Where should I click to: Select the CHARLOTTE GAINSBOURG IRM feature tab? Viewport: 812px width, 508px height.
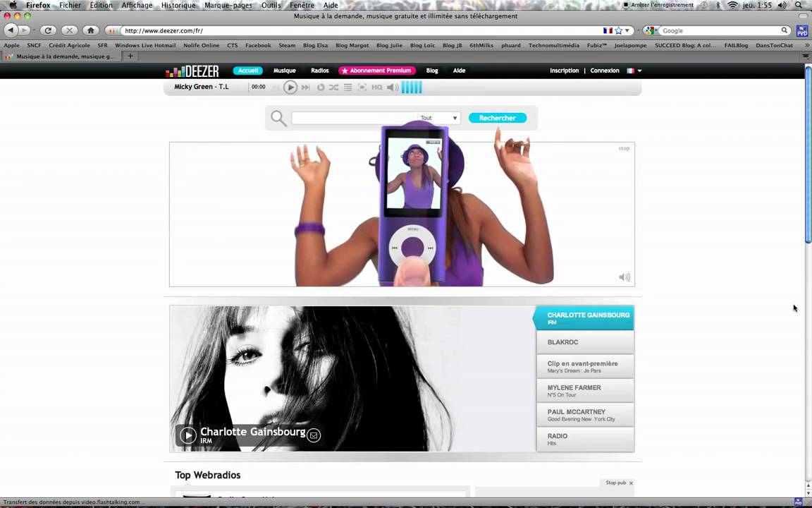point(583,317)
